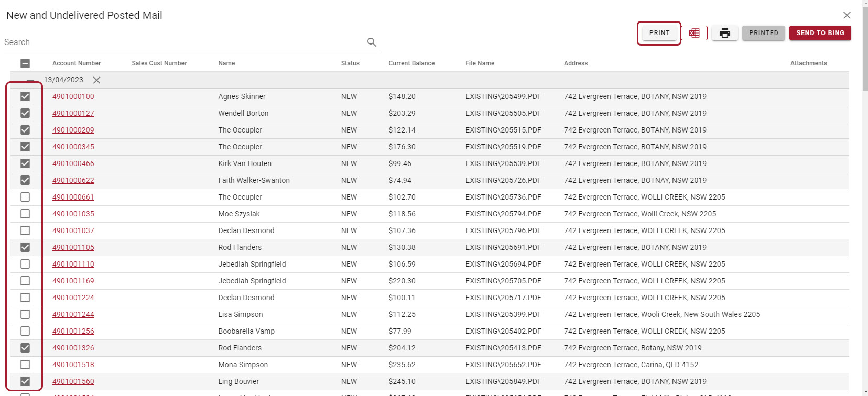Click the printer icon button
868x396 pixels.
(724, 33)
